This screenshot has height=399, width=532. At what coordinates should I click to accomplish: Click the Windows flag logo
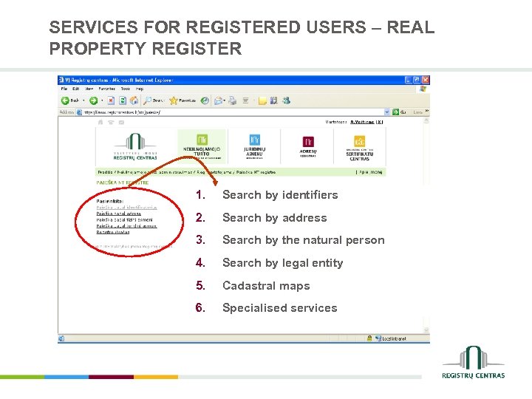[423, 89]
